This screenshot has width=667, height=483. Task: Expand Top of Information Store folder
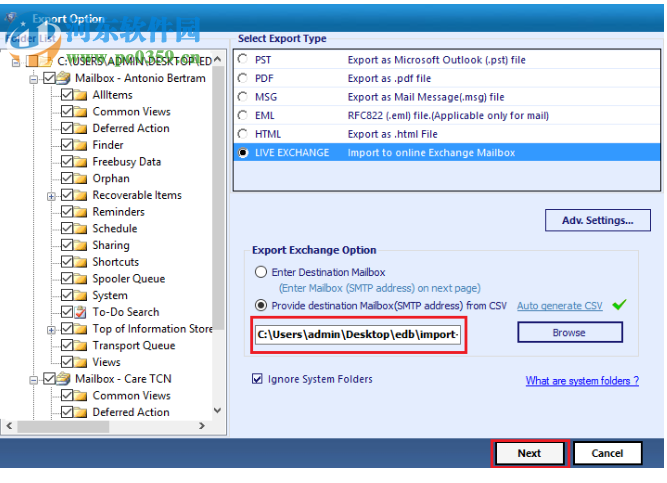pos(51,330)
